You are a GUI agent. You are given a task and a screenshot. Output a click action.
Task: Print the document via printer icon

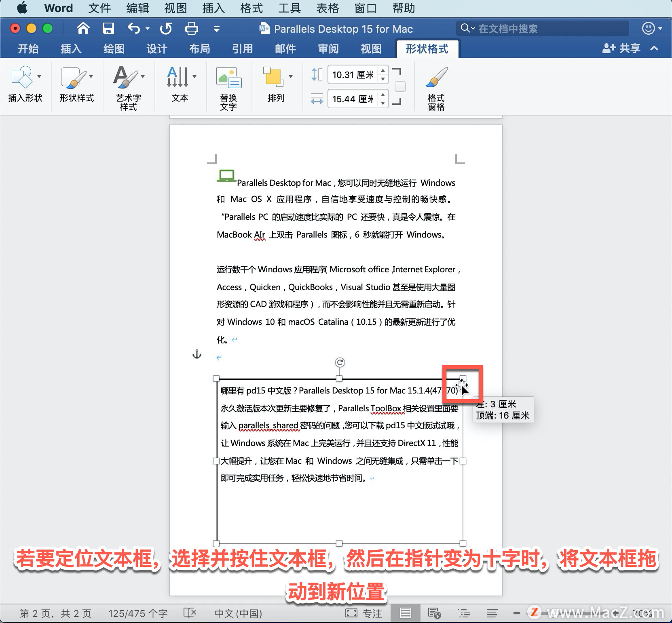(x=191, y=28)
